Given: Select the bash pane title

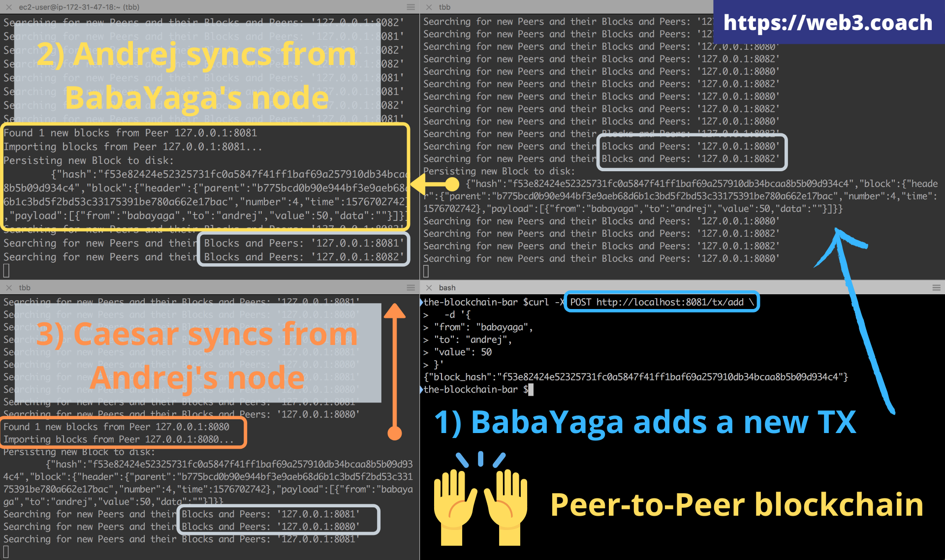Looking at the screenshot, I should 447,287.
